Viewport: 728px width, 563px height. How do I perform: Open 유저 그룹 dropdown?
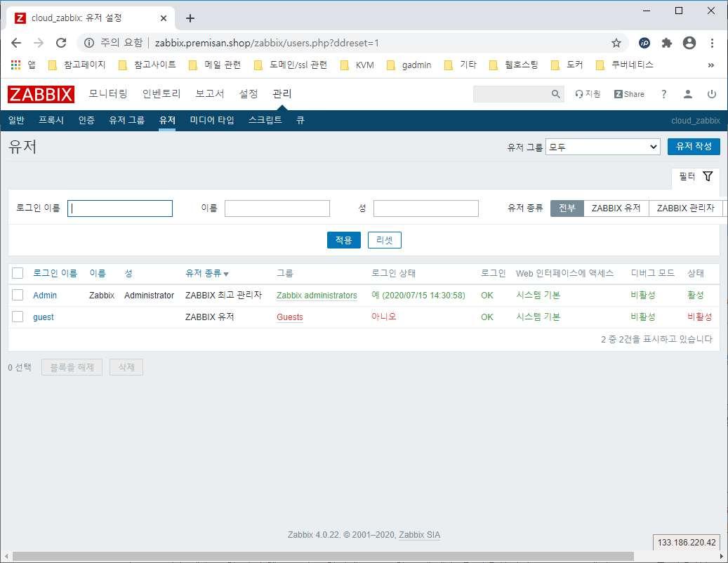tap(602, 147)
